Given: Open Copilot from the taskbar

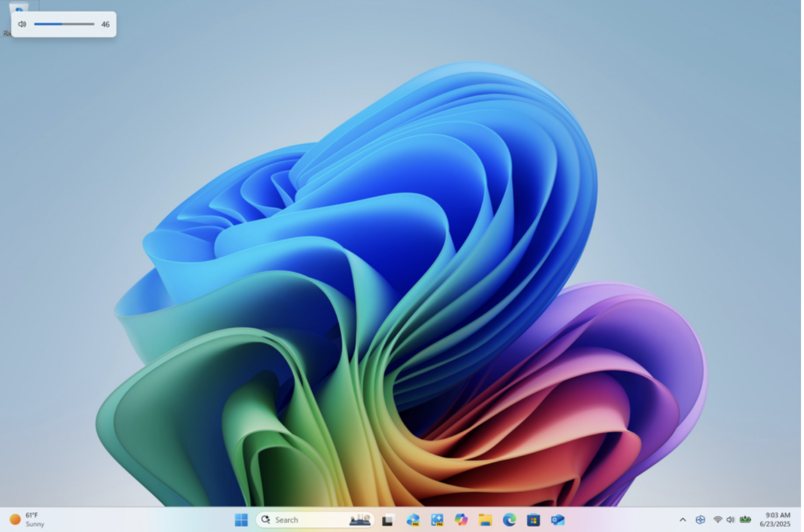Looking at the screenshot, I should tap(461, 519).
